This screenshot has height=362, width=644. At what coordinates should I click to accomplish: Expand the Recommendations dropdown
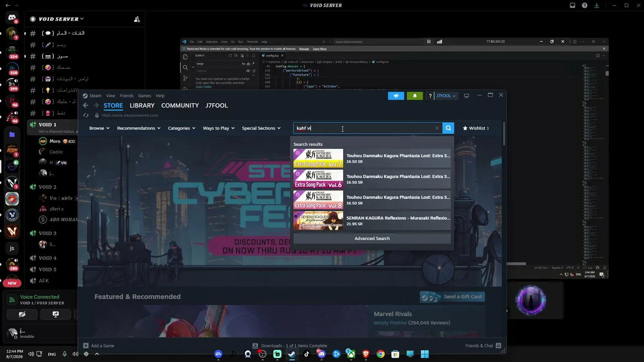(x=138, y=128)
